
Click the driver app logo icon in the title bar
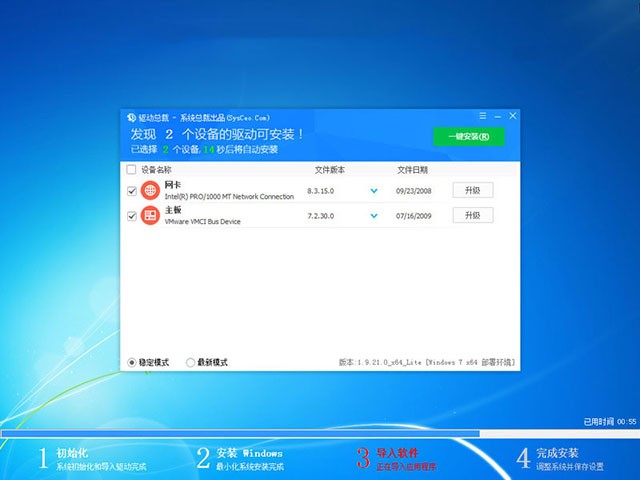131,118
